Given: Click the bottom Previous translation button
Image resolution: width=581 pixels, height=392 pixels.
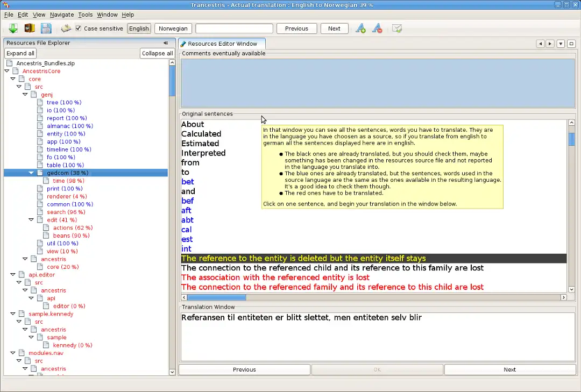Looking at the screenshot, I should (x=244, y=369).
